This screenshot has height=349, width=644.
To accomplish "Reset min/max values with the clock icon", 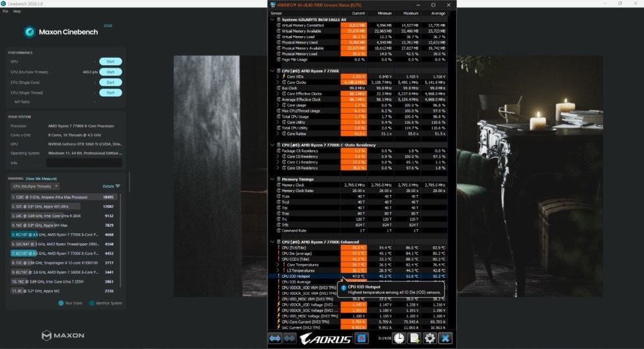I will [x=399, y=338].
